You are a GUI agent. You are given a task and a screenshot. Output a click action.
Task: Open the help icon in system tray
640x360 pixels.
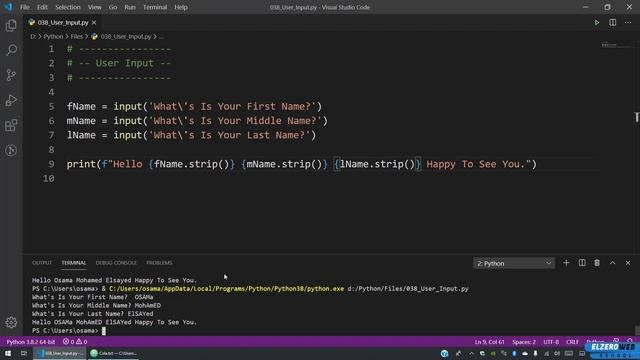[x=444, y=353]
